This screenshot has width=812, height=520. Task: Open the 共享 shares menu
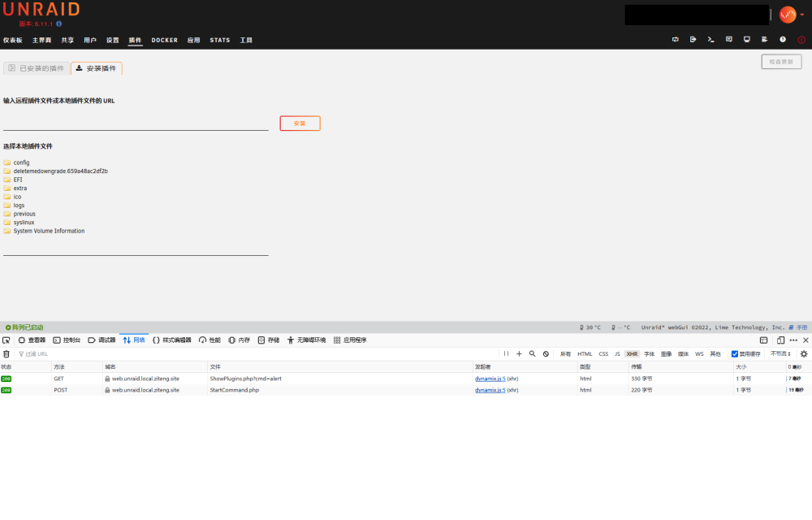click(67, 40)
